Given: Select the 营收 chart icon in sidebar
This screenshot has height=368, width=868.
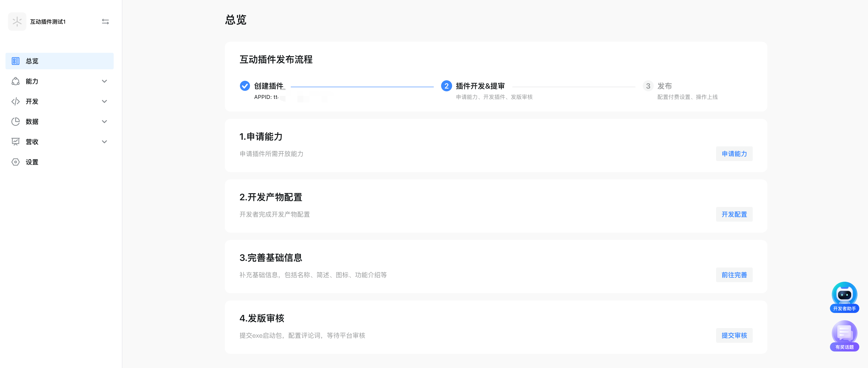Looking at the screenshot, I should click(16, 142).
